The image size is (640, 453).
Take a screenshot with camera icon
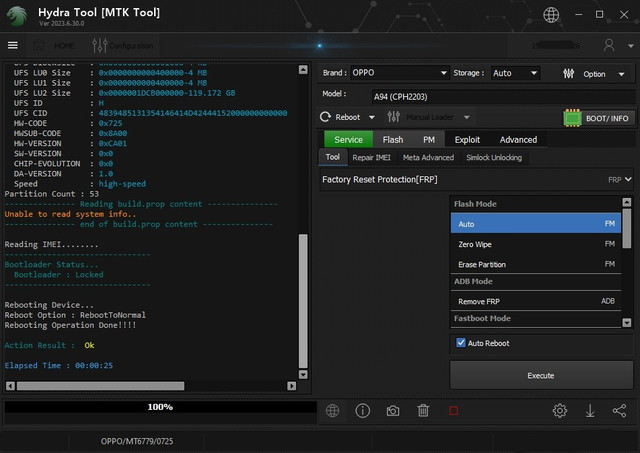pyautogui.click(x=393, y=410)
